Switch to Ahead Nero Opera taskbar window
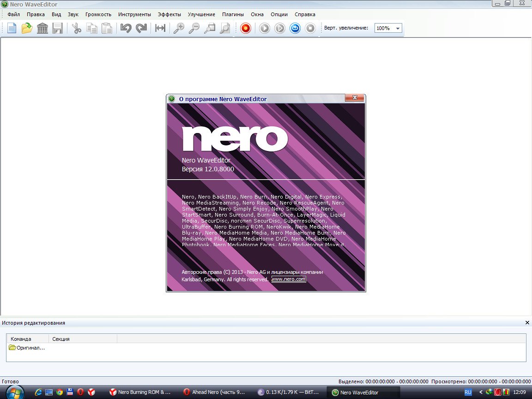Image resolution: width=532 pixels, height=399 pixels. click(x=215, y=392)
